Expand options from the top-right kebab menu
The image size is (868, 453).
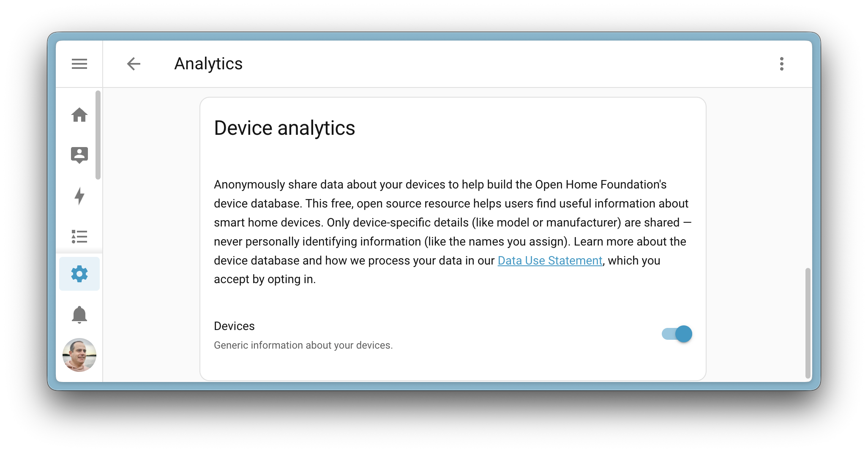coord(782,63)
